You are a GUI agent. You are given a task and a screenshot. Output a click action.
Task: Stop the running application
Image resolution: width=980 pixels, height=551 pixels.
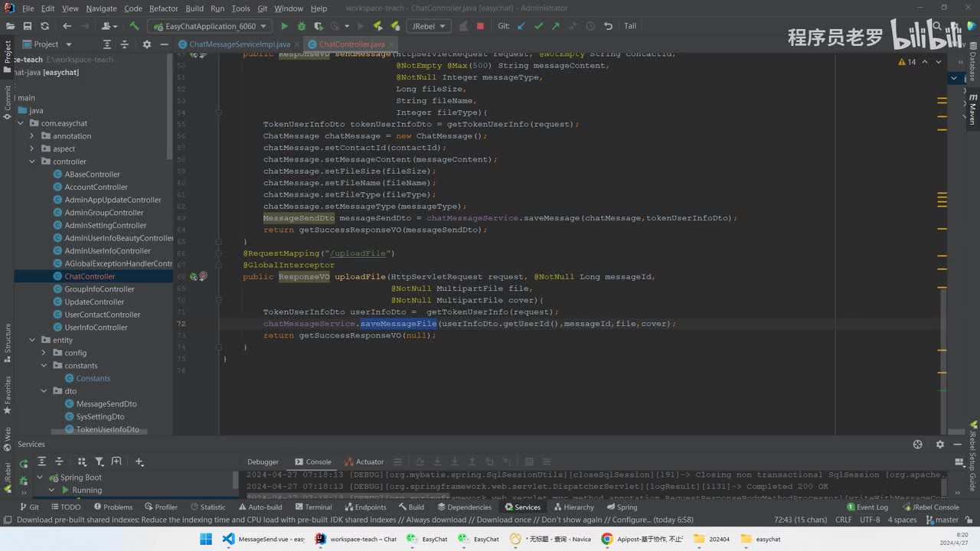tap(480, 26)
